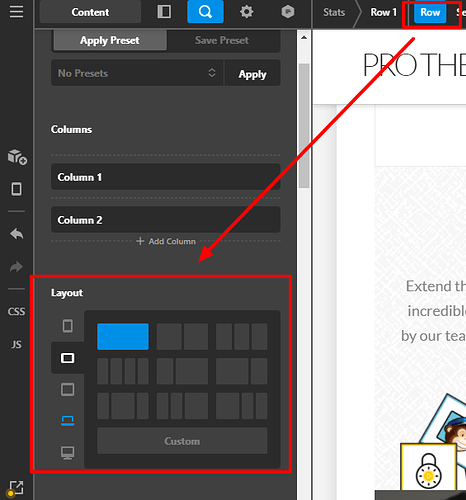Activate the blue Inspector magnifier icon
Screen dimensions: 466x500
(x=205, y=12)
